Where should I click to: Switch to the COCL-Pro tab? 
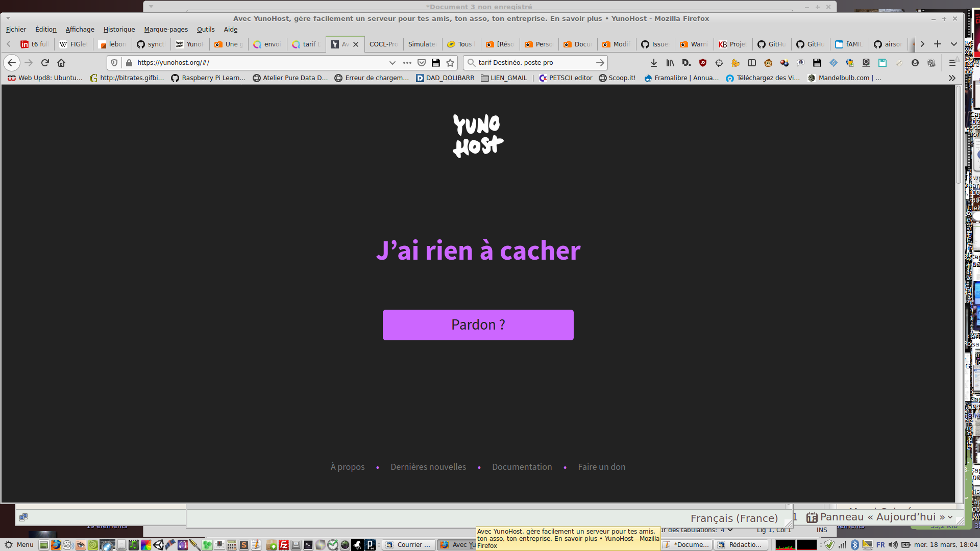(383, 44)
